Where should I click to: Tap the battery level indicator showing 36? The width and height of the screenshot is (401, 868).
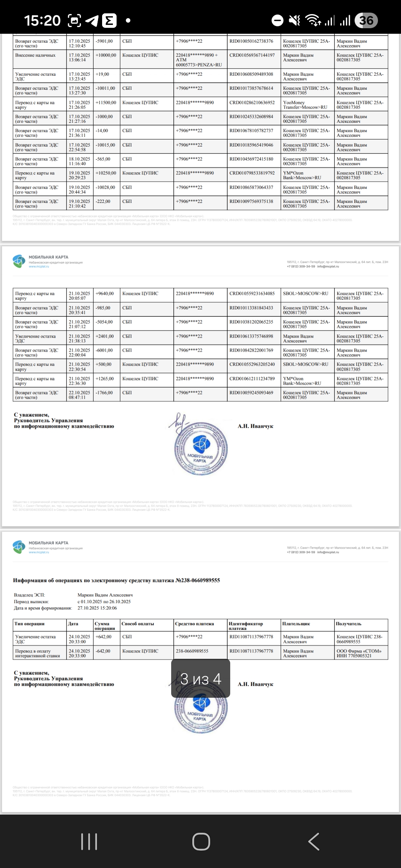click(x=366, y=21)
